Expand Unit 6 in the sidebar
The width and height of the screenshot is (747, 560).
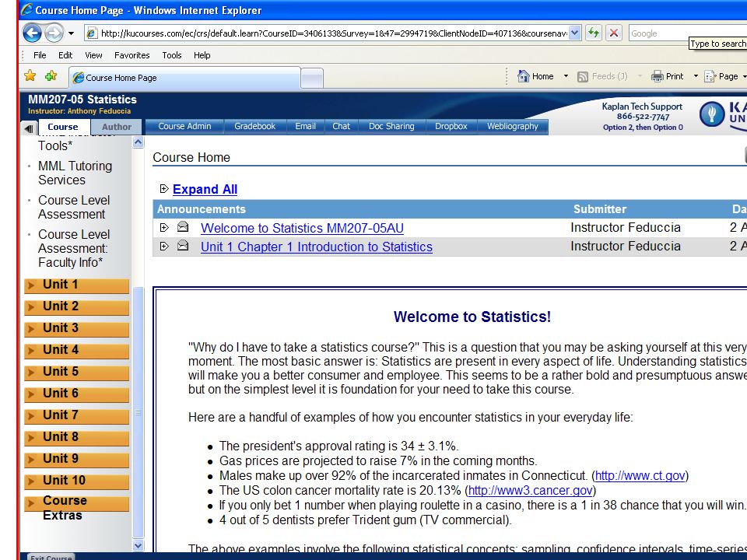coord(77,394)
